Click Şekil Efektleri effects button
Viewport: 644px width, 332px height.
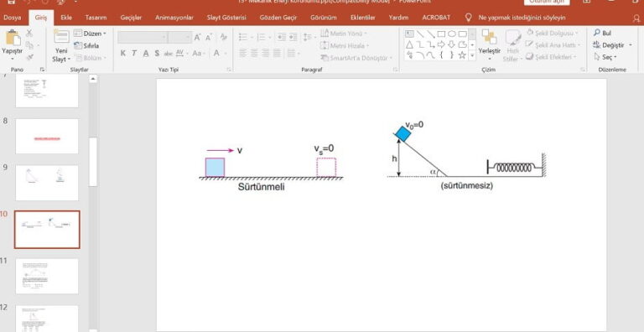(551, 57)
